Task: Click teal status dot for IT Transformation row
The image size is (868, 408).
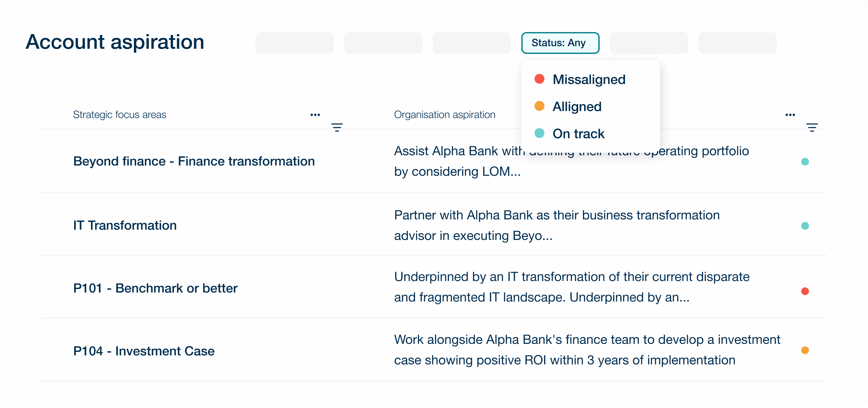Action: click(805, 226)
